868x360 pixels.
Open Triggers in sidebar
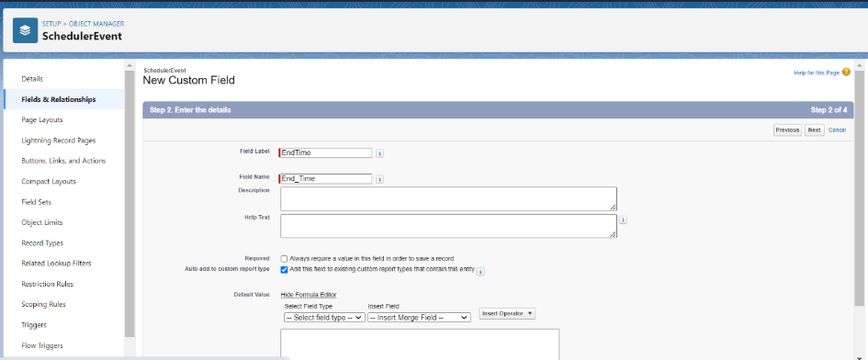click(34, 325)
